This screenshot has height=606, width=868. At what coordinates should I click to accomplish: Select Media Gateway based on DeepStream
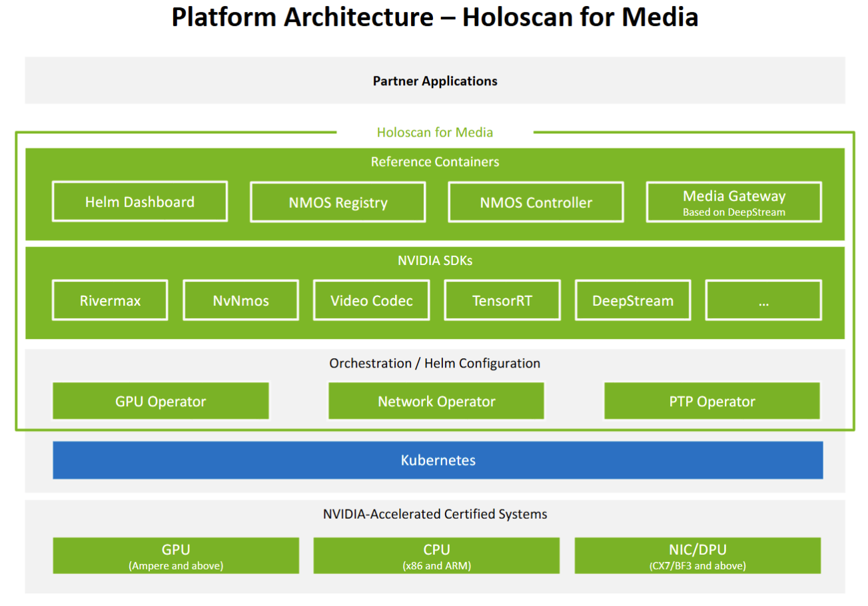(733, 202)
